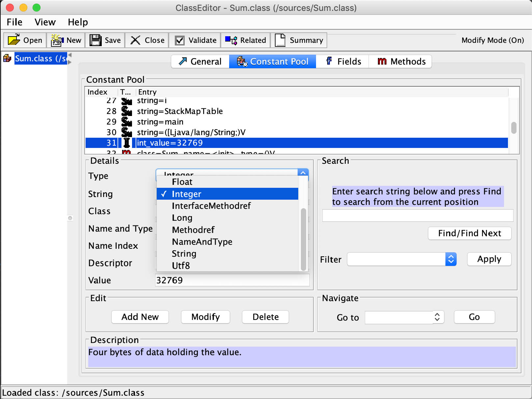Viewport: 532px width, 399px height.
Task: Open the View menu
Action: click(x=45, y=22)
